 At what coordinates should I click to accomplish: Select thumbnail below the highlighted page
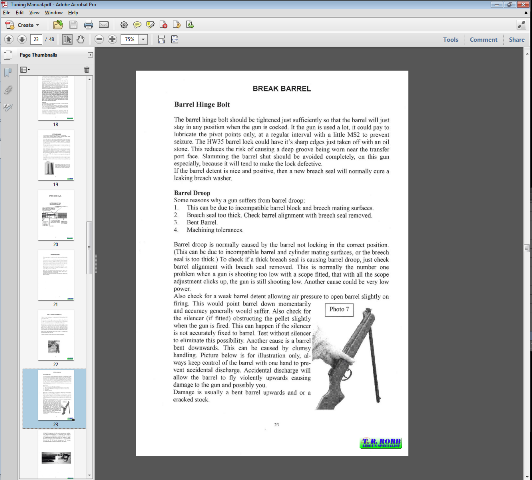tap(56, 455)
